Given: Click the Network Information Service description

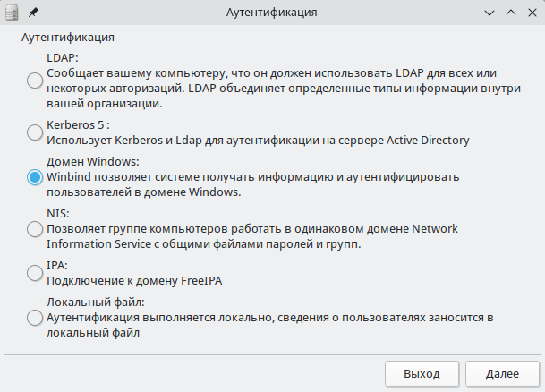Looking at the screenshot, I should coord(252,236).
